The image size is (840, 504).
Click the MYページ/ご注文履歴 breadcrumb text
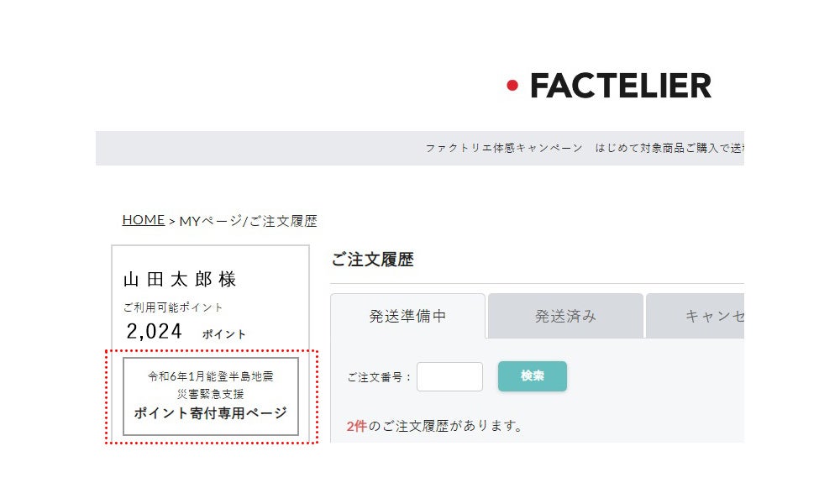pyautogui.click(x=248, y=221)
